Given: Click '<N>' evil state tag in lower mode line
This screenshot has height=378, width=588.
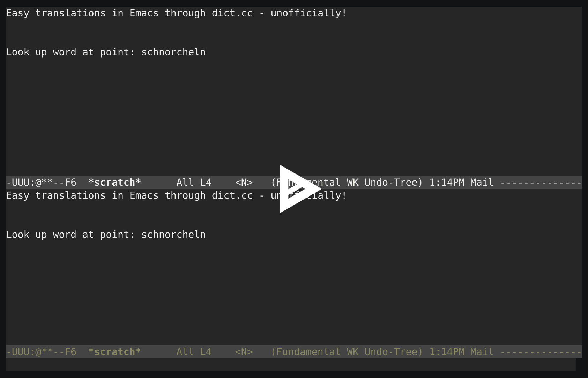Looking at the screenshot, I should (244, 352).
